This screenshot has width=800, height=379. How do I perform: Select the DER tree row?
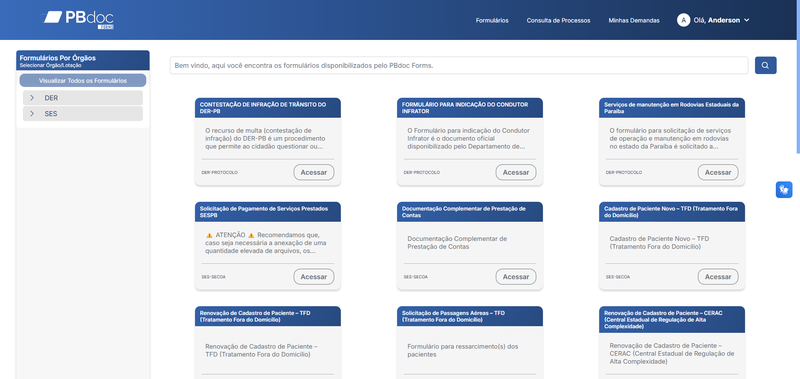[83, 98]
